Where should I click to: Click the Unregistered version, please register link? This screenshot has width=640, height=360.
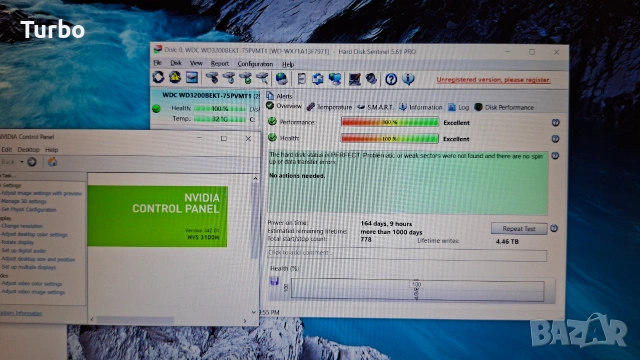click(493, 80)
